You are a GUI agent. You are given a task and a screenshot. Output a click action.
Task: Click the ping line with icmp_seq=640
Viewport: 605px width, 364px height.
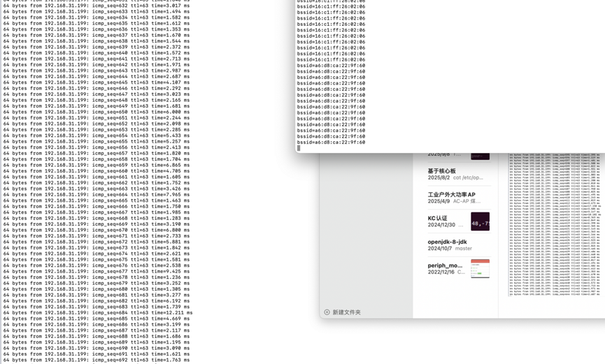[x=97, y=53]
